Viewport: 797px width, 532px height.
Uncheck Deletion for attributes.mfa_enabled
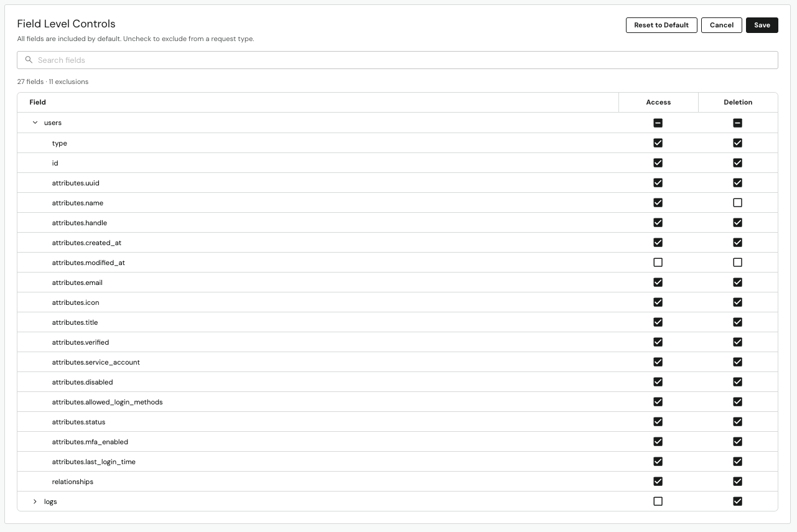[x=738, y=442]
